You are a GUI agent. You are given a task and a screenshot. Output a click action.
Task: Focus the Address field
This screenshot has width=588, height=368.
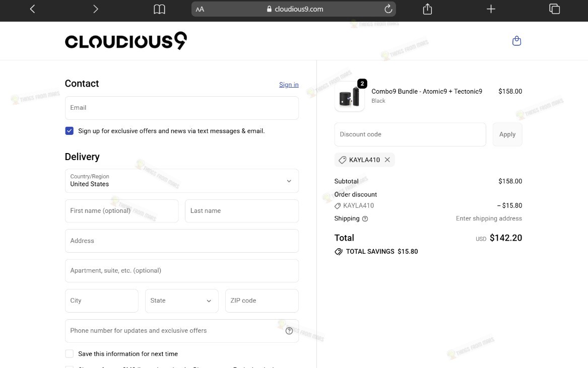point(181,241)
